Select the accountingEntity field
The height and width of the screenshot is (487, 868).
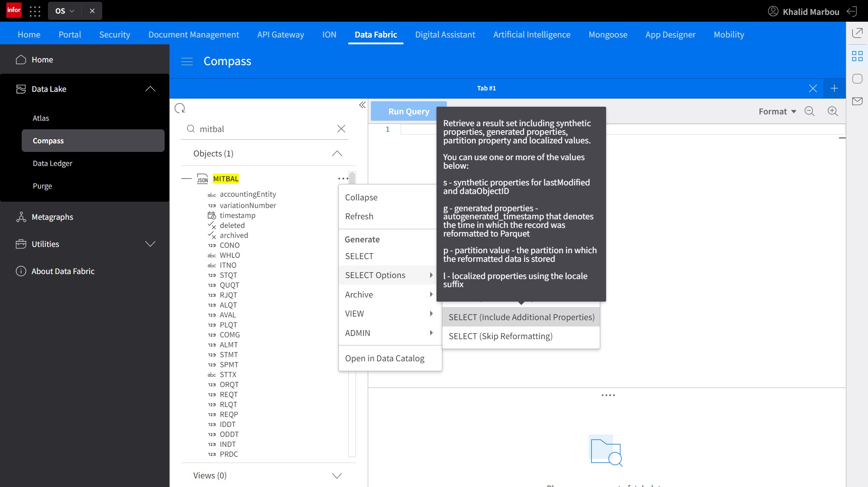[x=247, y=194]
